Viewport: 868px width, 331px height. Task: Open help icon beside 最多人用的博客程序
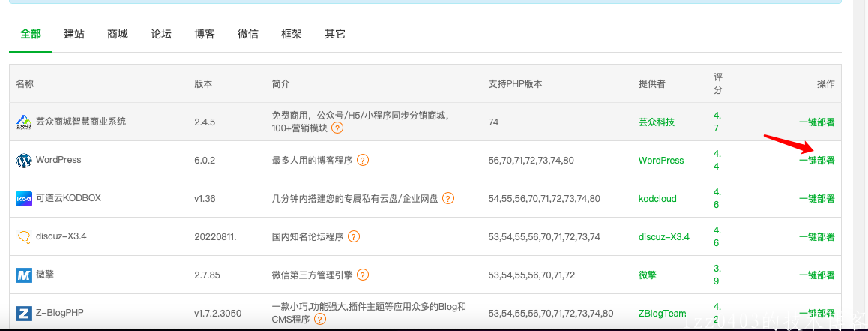(363, 160)
